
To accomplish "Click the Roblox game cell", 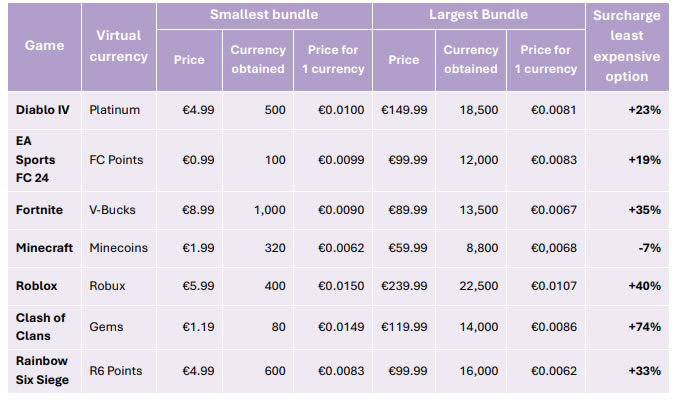I will pyautogui.click(x=37, y=286).
